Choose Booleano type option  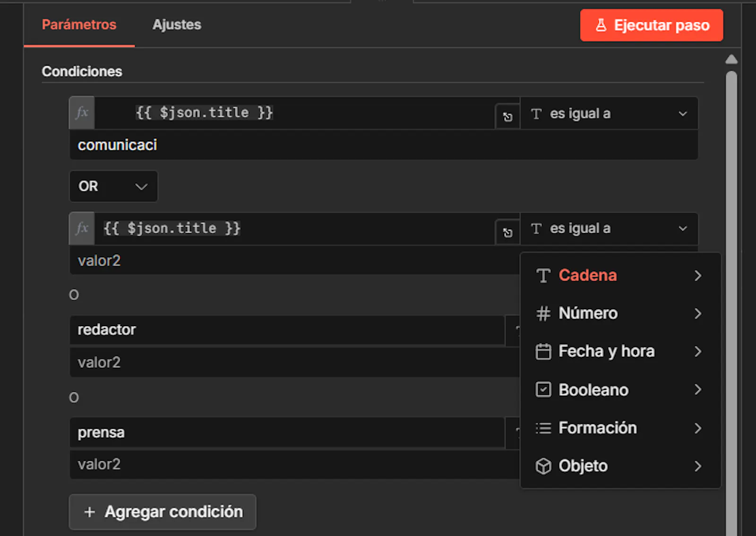[620, 389]
